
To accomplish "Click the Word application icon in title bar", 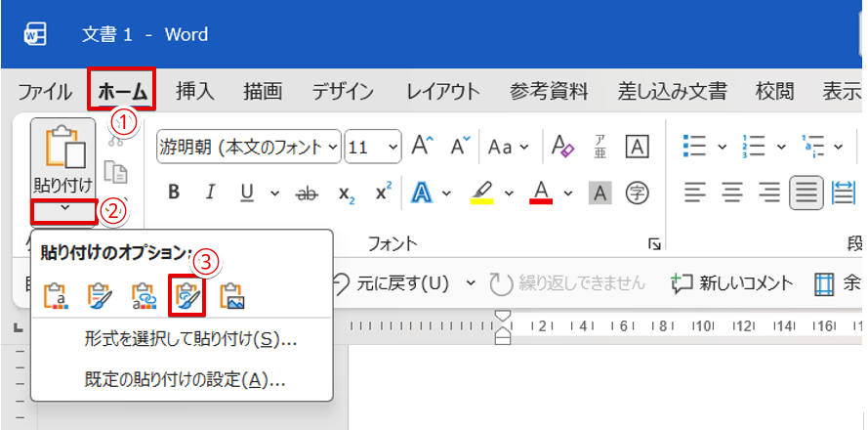I will pos(35,35).
